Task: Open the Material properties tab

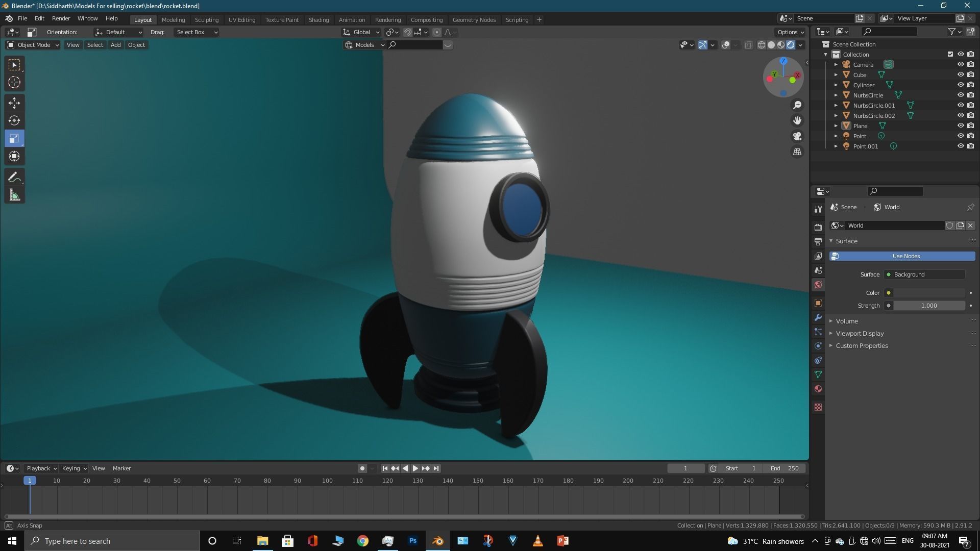Action: pyautogui.click(x=818, y=389)
